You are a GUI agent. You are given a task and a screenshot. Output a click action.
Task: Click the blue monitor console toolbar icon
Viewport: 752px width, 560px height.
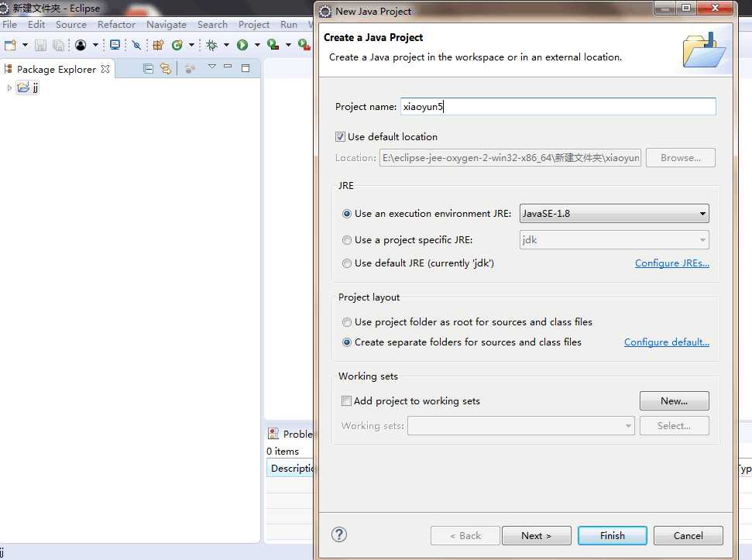coord(115,45)
